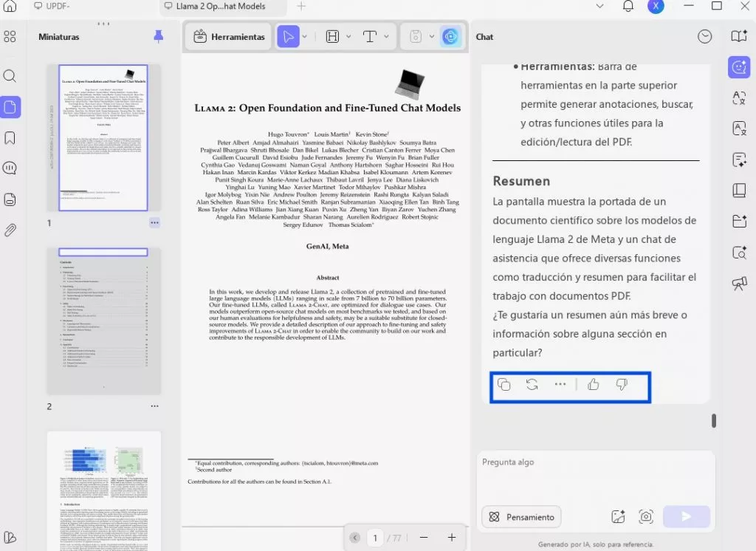Open chat history clock icon

click(x=704, y=37)
